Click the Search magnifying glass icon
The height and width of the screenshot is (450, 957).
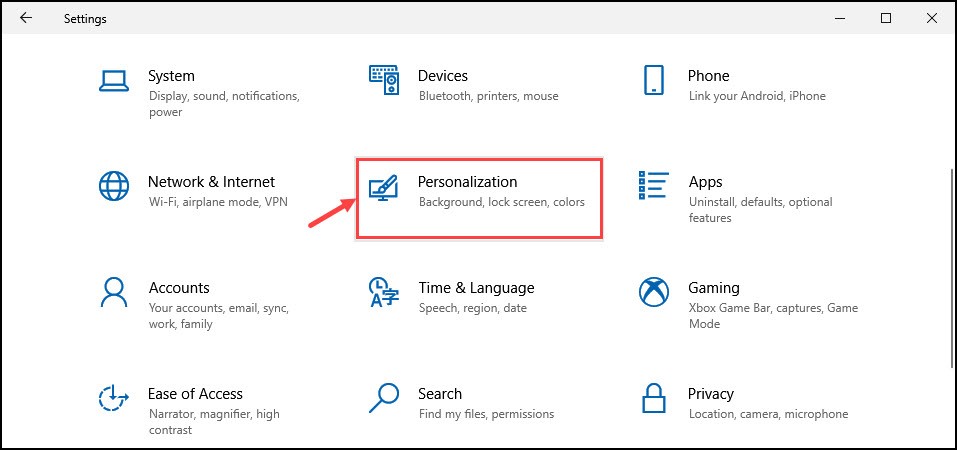pyautogui.click(x=384, y=398)
